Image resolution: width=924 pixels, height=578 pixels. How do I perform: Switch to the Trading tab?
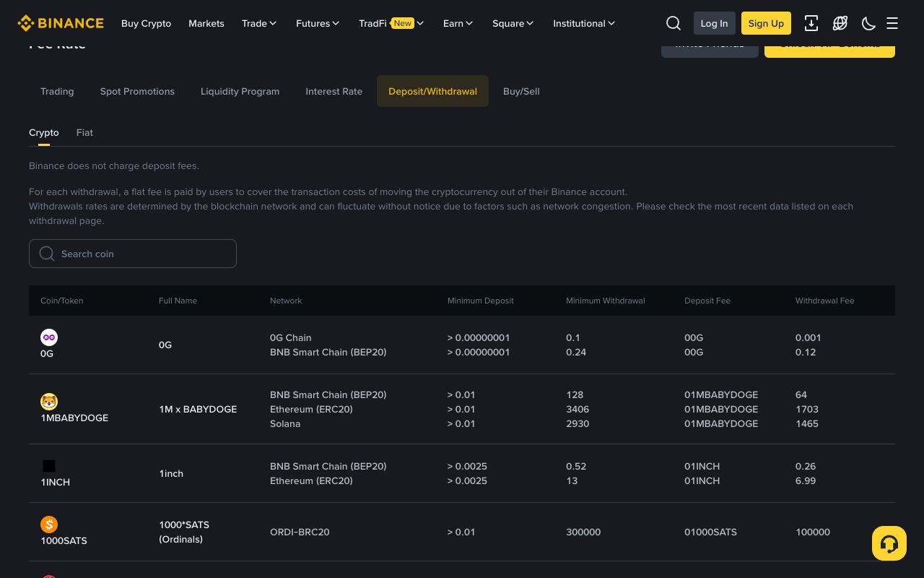coord(57,91)
